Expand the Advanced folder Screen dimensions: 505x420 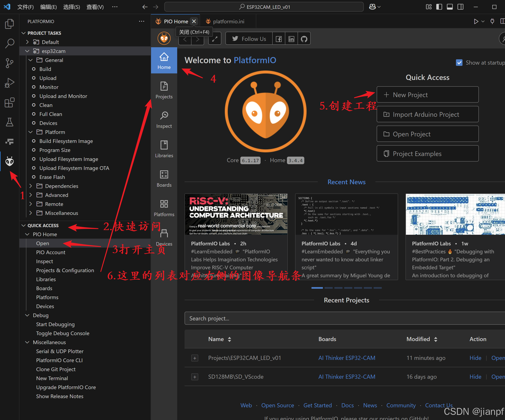point(30,195)
